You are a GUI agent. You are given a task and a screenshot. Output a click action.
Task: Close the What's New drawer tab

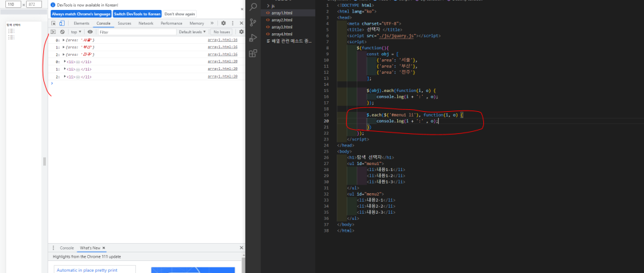104,248
